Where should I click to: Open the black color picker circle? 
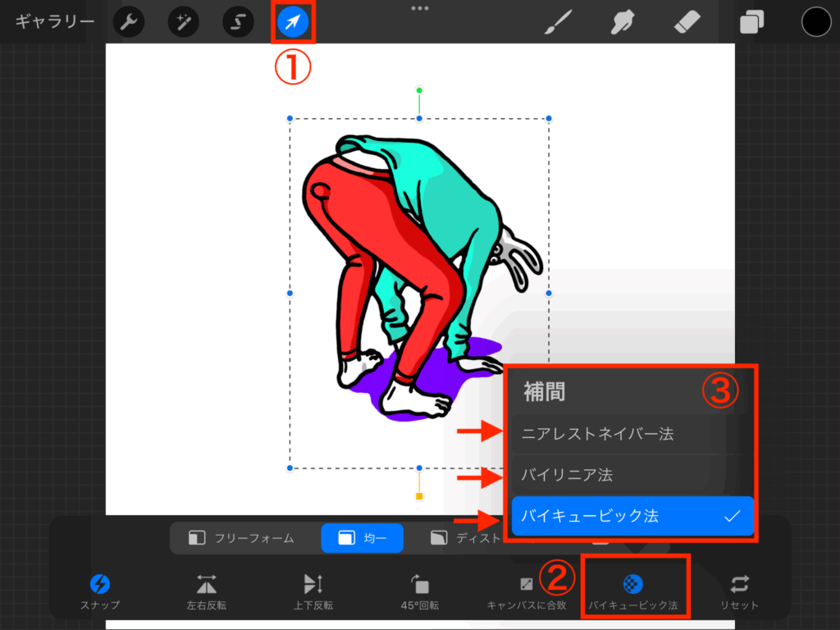[x=816, y=22]
